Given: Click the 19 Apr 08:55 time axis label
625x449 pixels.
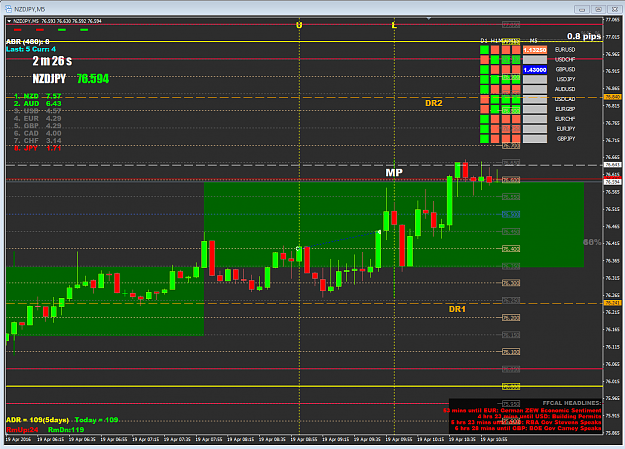Looking at the screenshot, I should [304, 439].
